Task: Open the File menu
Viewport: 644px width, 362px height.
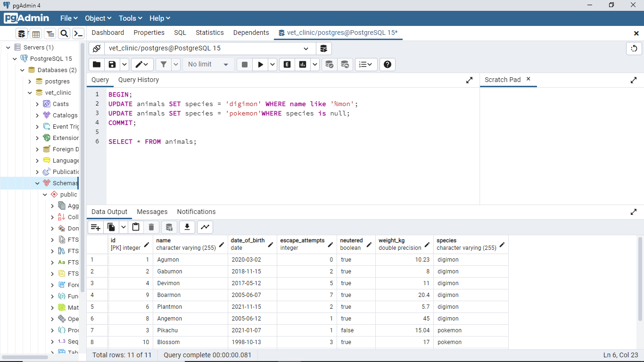Action: (69, 18)
